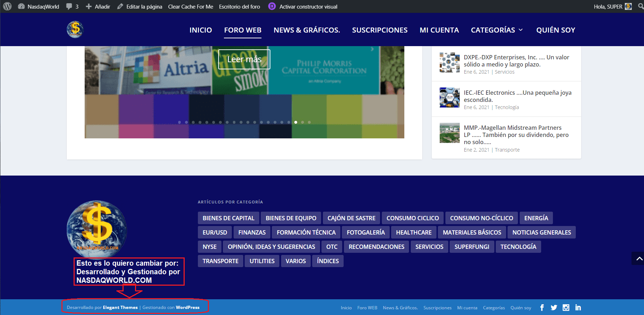Open FORO WEB navigation item
Image resolution: width=644 pixels, height=315 pixels.
tap(243, 30)
